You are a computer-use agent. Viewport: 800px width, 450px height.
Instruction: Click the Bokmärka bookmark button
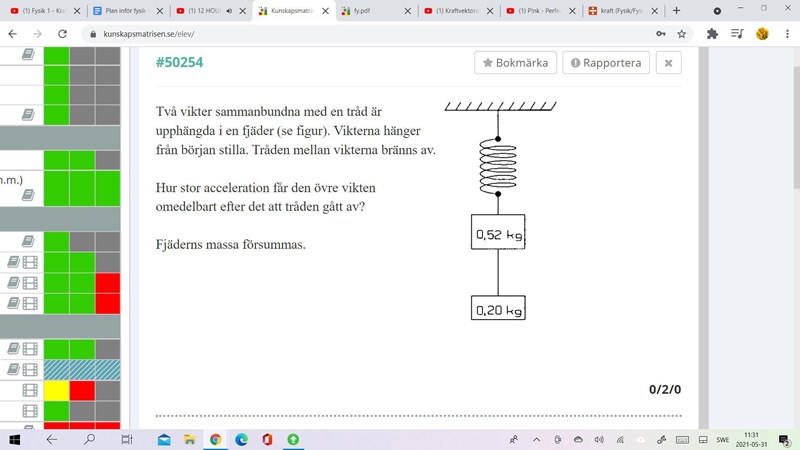tap(515, 62)
